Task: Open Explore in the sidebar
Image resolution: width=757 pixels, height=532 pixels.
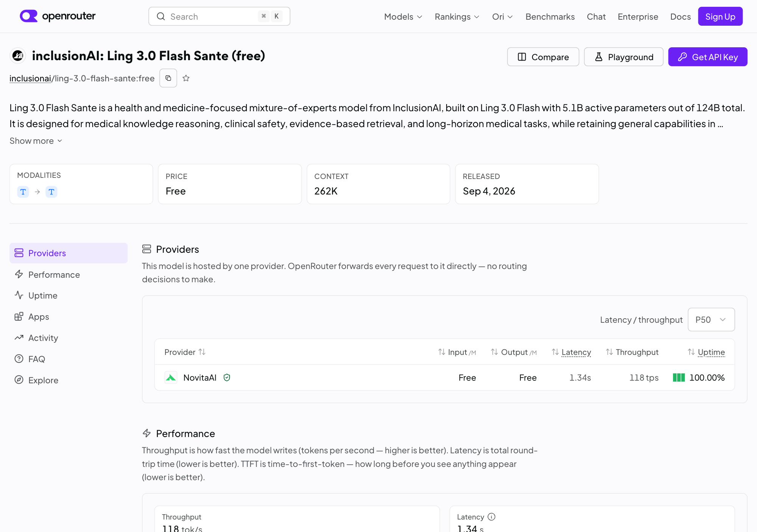Action: coord(69,380)
